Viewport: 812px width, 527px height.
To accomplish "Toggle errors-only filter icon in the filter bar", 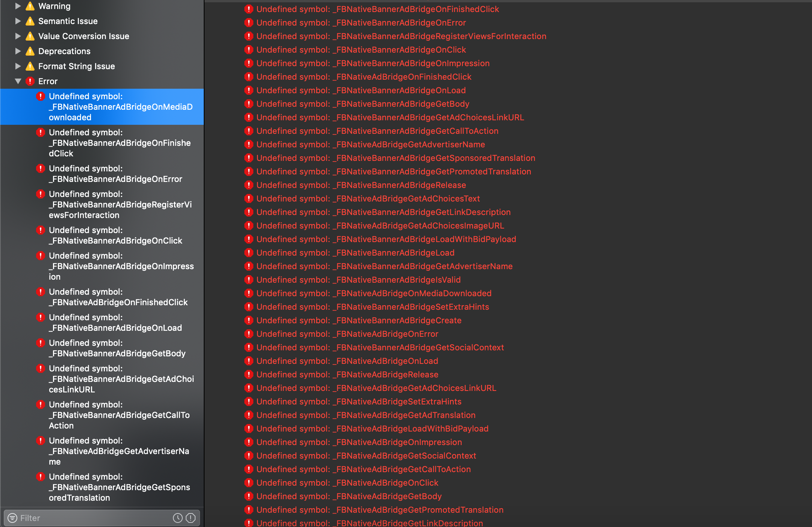I will point(191,518).
